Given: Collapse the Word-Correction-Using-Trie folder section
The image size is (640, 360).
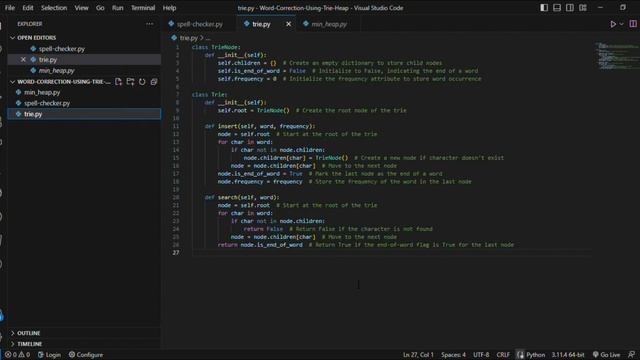Looking at the screenshot, I should 61,82.
